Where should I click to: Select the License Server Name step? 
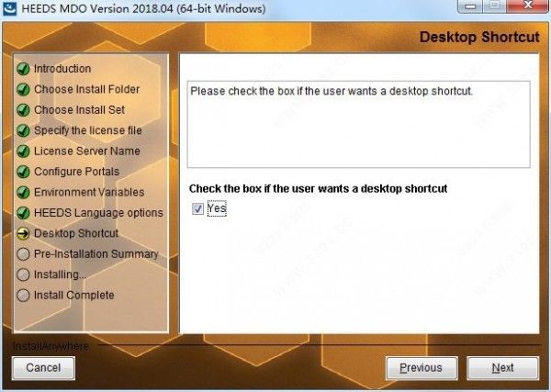(87, 151)
